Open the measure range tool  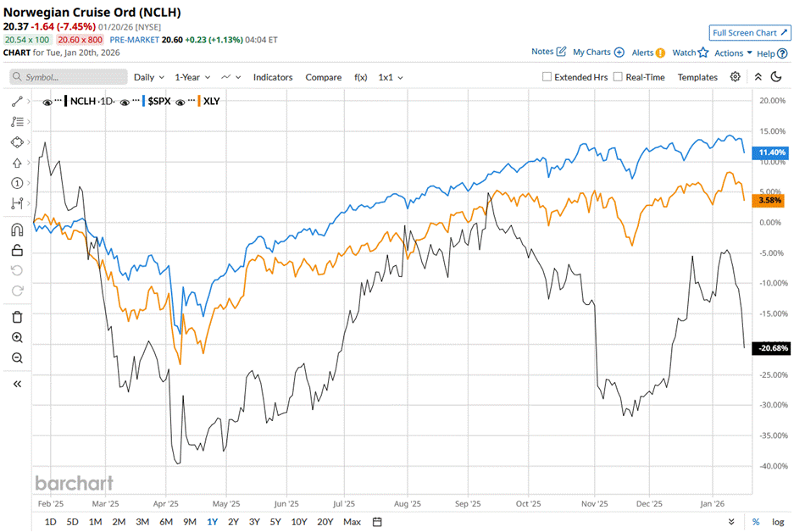pos(17,203)
